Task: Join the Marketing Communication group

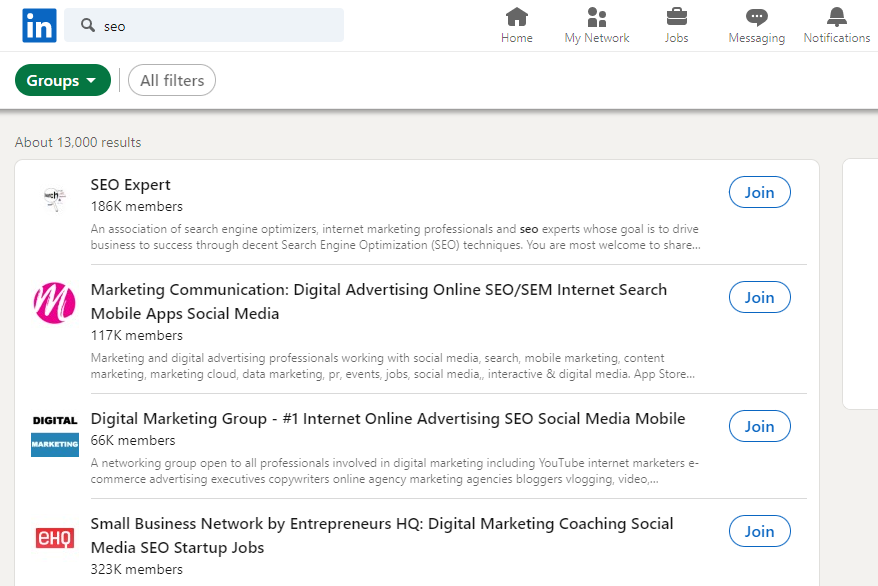Action: tap(759, 297)
